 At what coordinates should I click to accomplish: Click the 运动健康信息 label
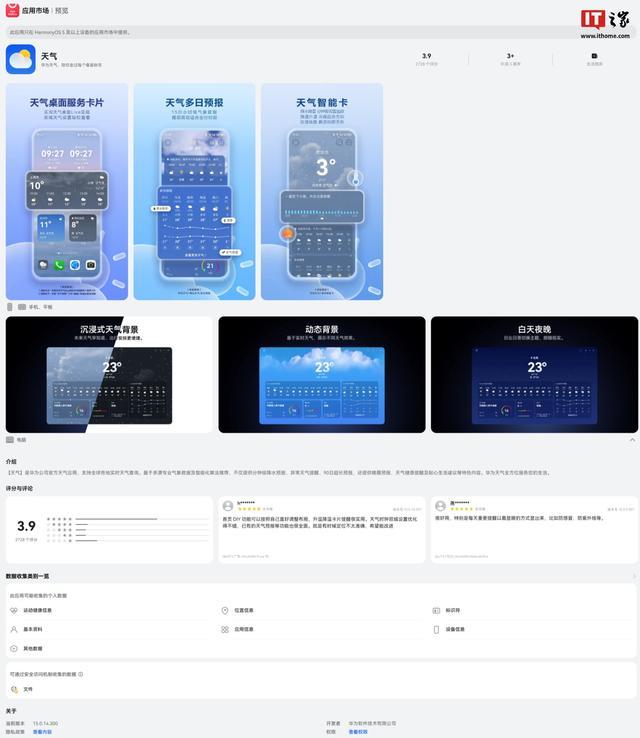38,610
